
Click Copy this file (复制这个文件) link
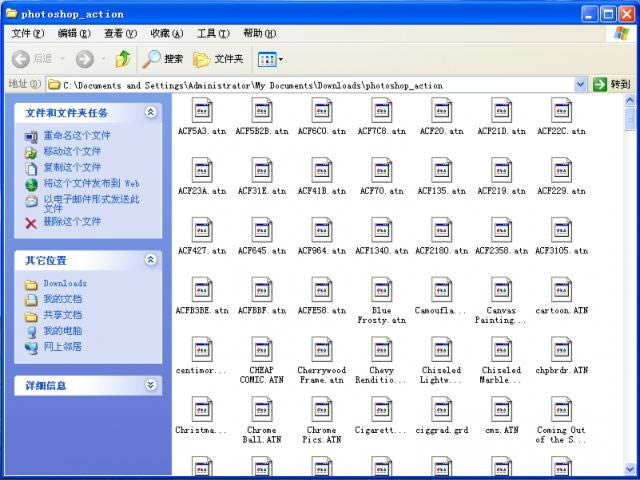point(72,167)
